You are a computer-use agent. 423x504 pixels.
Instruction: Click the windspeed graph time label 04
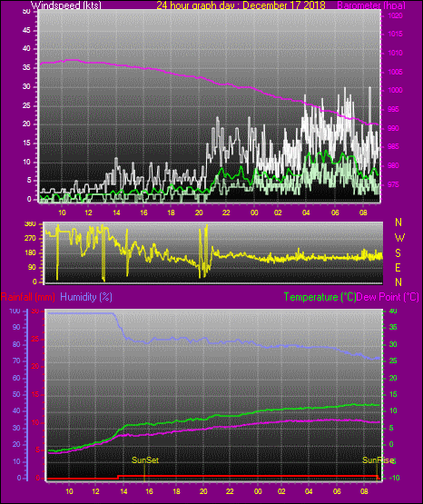306,212
